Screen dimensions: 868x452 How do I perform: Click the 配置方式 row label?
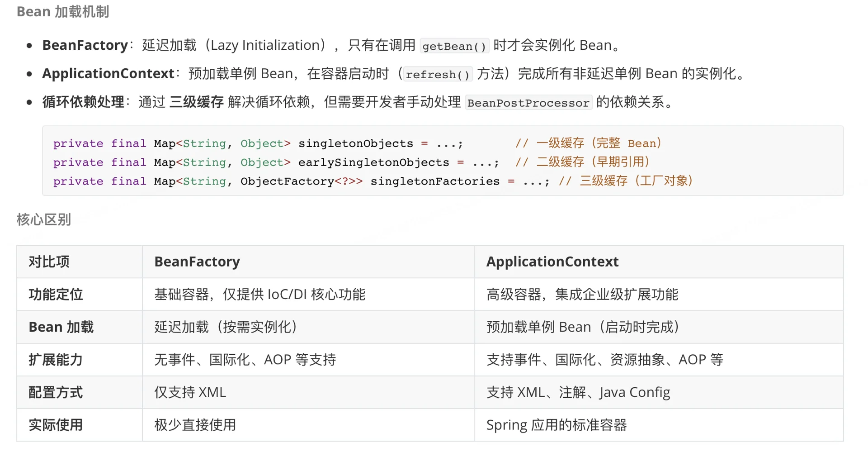coord(55,393)
